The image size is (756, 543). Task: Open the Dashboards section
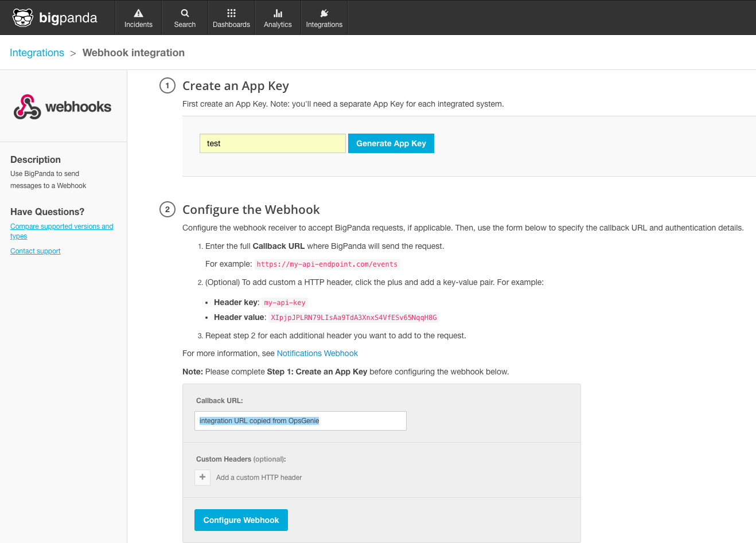point(231,18)
